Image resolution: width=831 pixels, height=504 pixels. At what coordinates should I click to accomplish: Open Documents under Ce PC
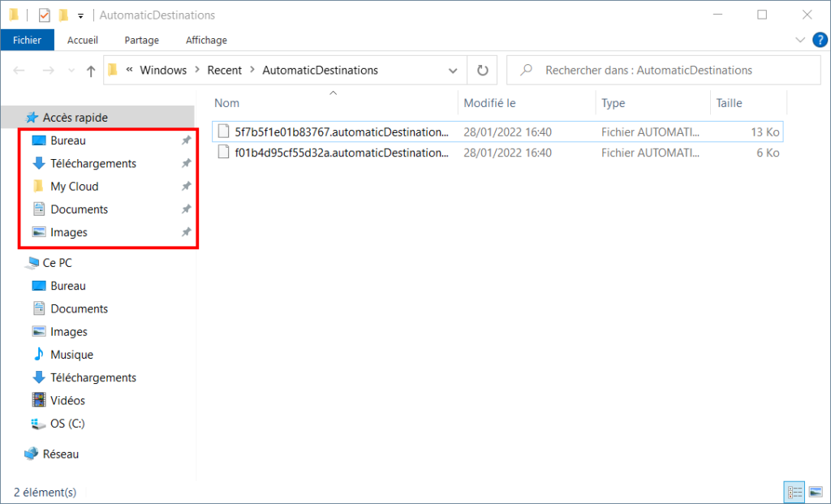point(79,308)
